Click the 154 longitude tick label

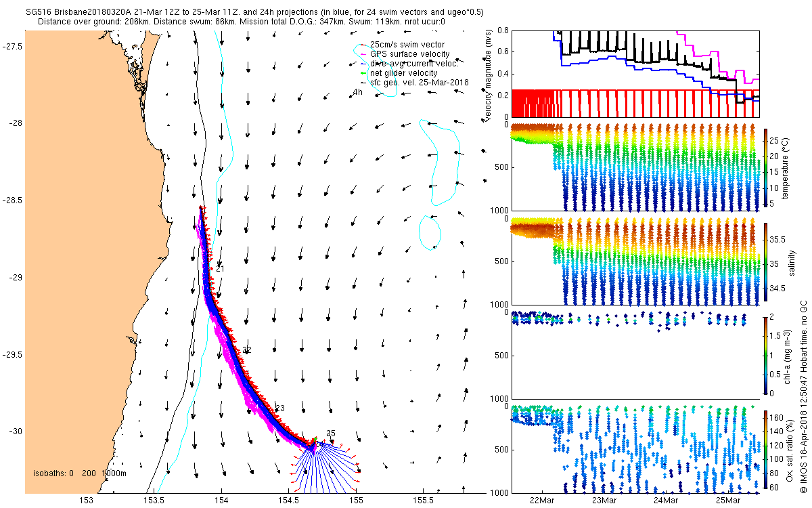pos(222,501)
